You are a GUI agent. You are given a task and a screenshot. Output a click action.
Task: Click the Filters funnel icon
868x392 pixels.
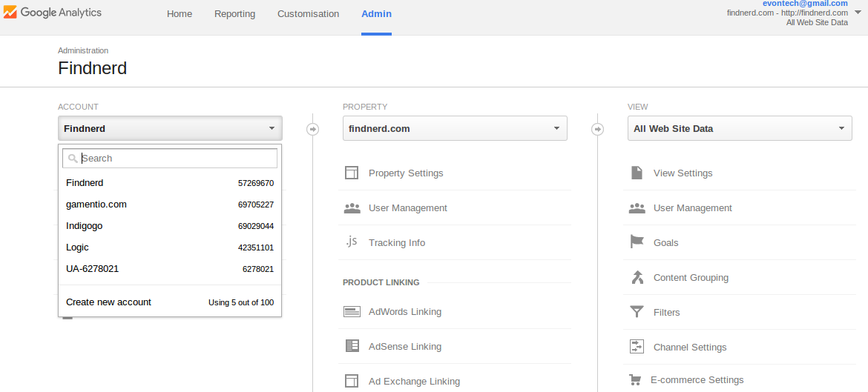coord(637,312)
